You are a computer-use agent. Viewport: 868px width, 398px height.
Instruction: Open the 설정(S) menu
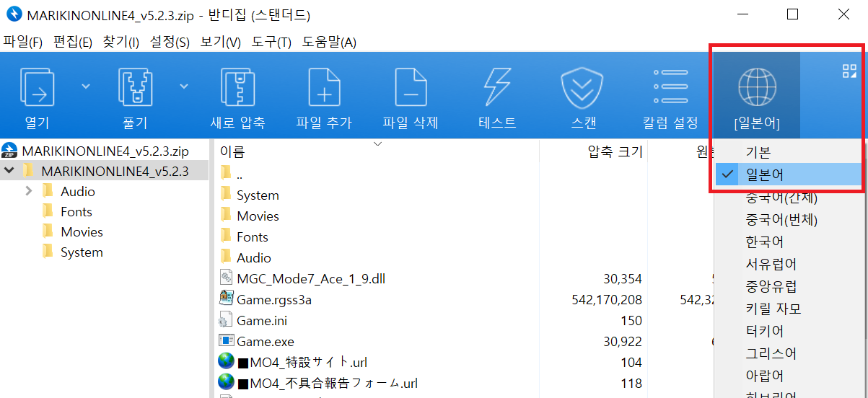(170, 42)
